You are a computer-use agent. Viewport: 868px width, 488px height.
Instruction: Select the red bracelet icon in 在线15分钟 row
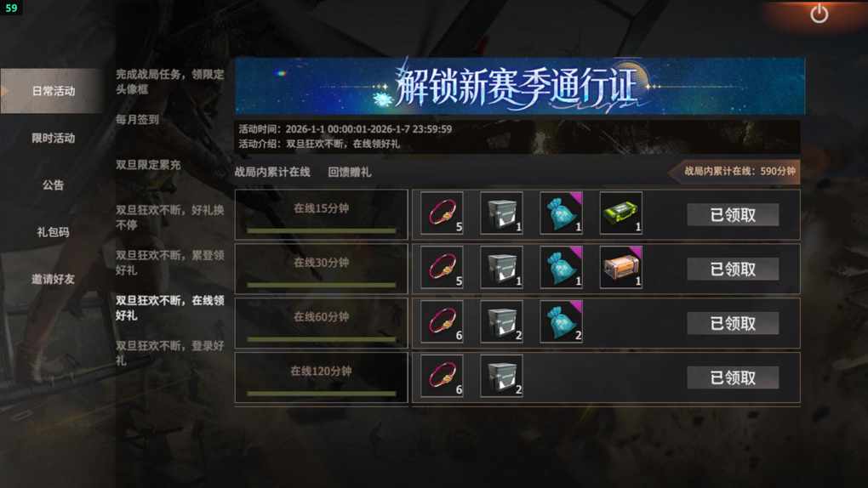(x=442, y=213)
